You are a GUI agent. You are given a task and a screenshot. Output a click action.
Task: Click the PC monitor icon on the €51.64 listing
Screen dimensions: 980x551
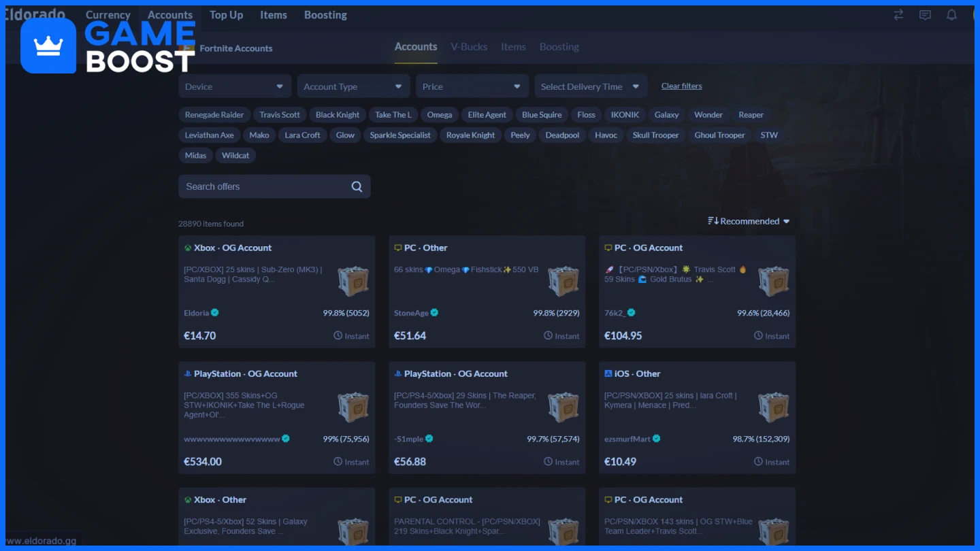pos(398,248)
